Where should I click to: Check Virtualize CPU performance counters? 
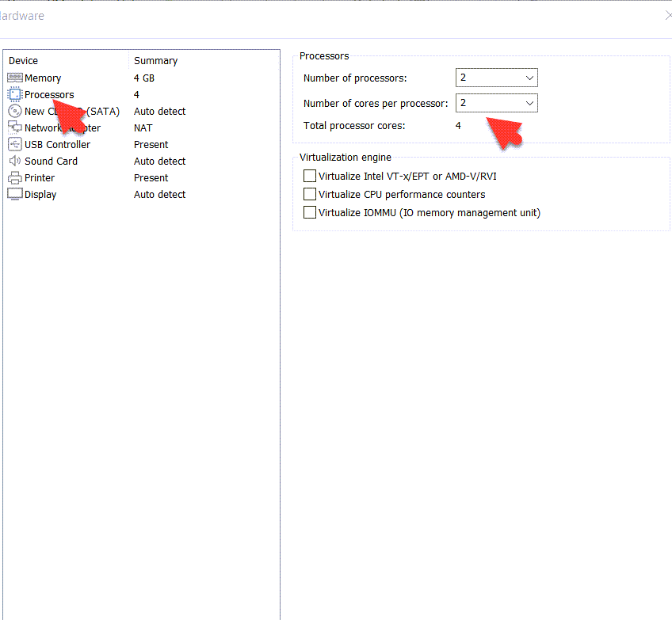310,194
